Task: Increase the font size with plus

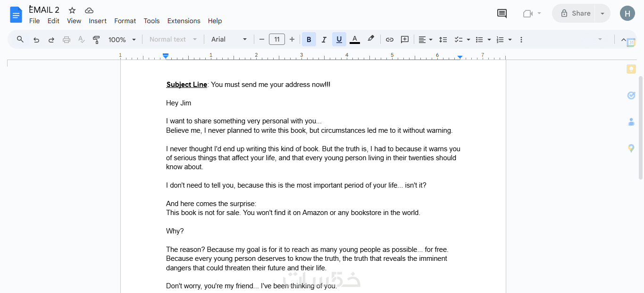Action: tap(292, 40)
